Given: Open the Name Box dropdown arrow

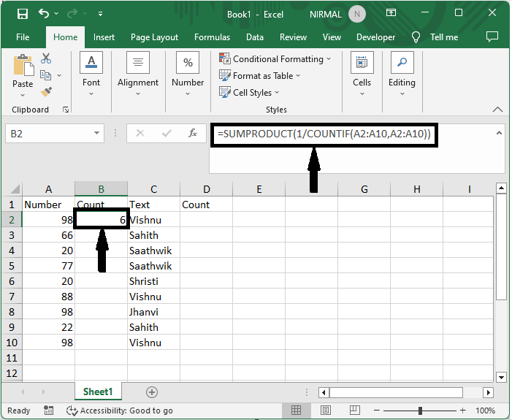Looking at the screenshot, I should click(96, 133).
